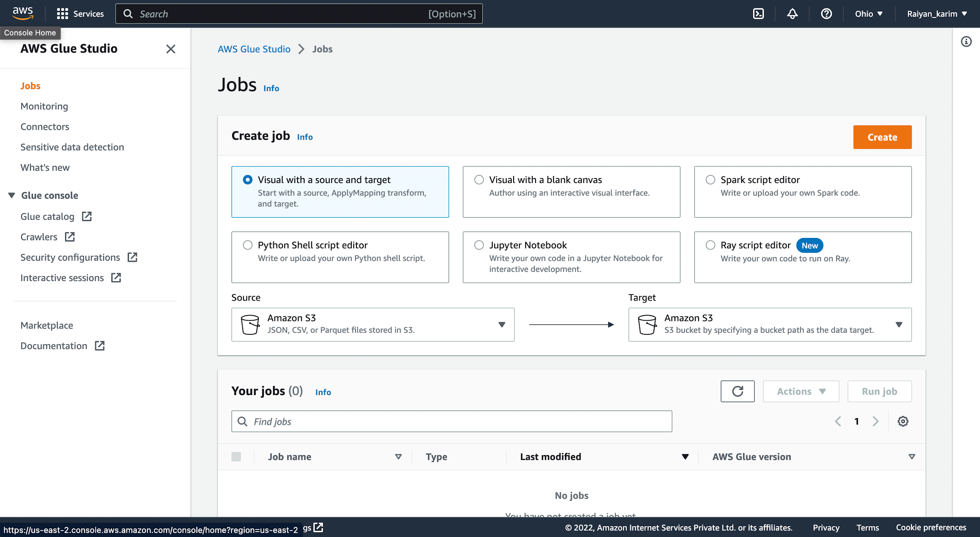
Task: Open the Services grid menu
Action: (x=62, y=14)
